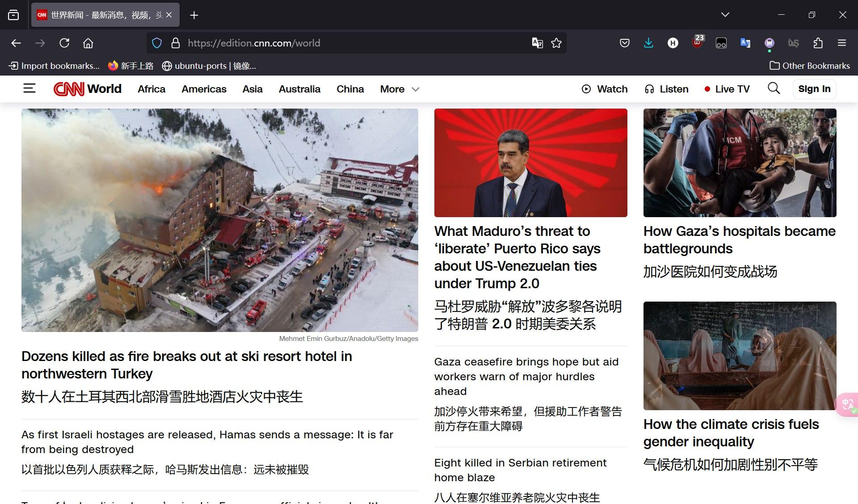Go to the Africa section
The image size is (858, 504).
tap(151, 89)
